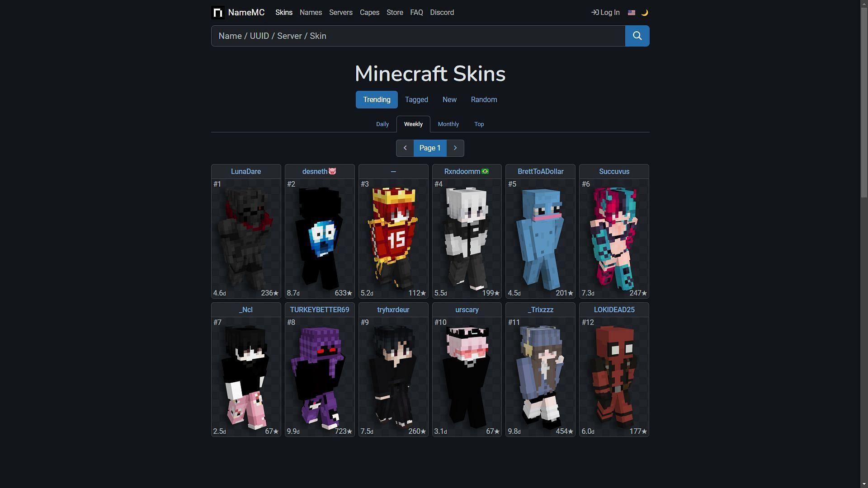868x488 pixels.
Task: Click the previous page navigation arrow
Action: [x=405, y=148]
